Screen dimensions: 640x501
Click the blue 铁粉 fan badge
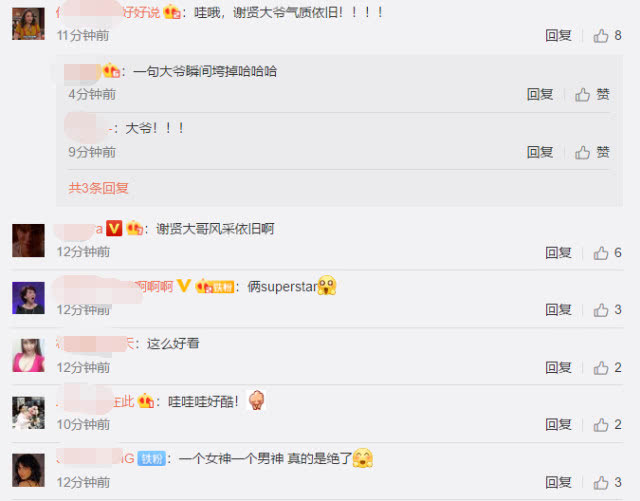151,459
